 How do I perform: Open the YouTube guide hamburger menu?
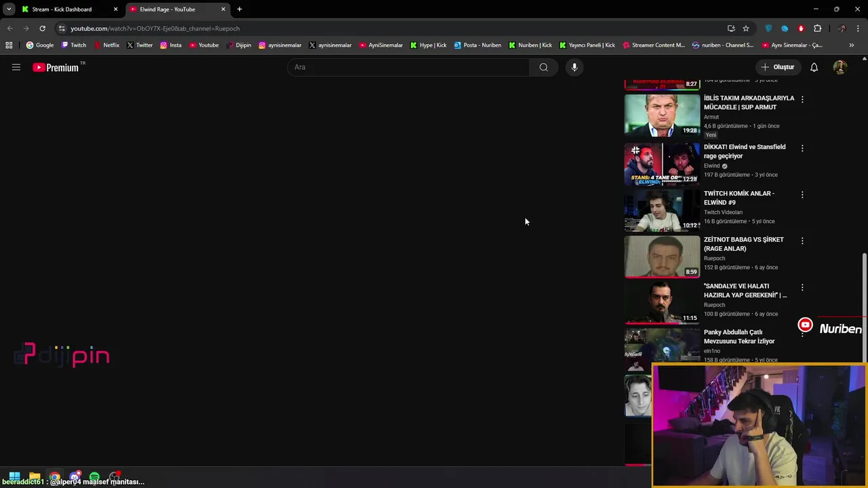coord(16,67)
